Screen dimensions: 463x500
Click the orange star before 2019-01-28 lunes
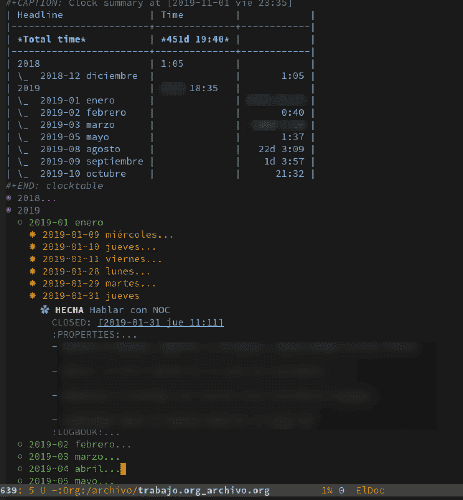pyautogui.click(x=33, y=271)
